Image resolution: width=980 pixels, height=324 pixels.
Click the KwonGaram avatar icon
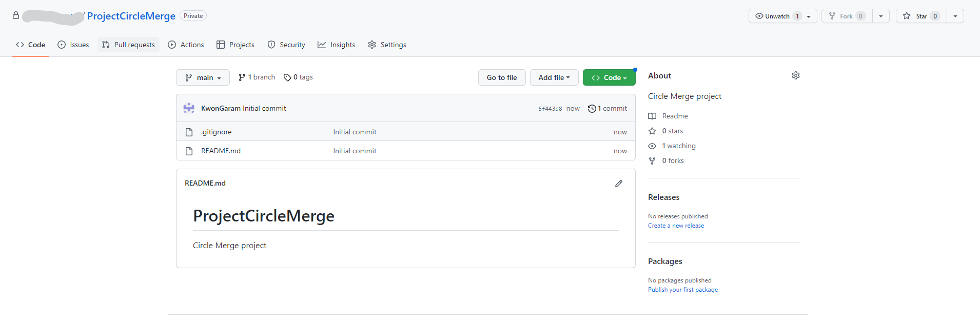click(189, 108)
